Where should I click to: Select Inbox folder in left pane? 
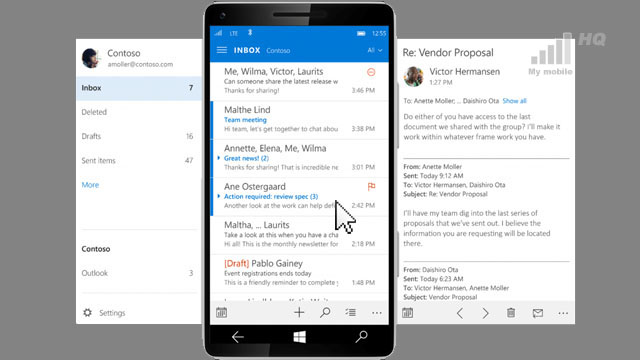click(139, 88)
